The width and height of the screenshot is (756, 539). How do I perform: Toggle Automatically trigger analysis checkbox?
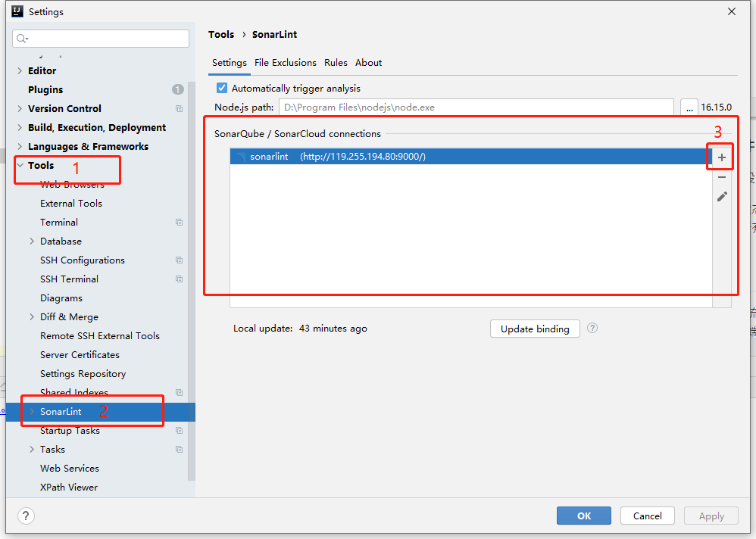click(x=222, y=89)
